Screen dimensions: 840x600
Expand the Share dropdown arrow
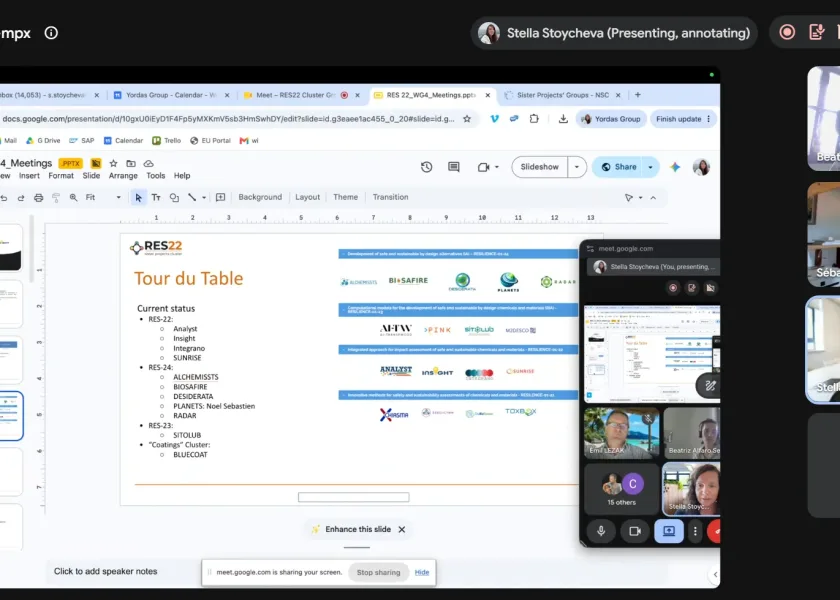[650, 167]
